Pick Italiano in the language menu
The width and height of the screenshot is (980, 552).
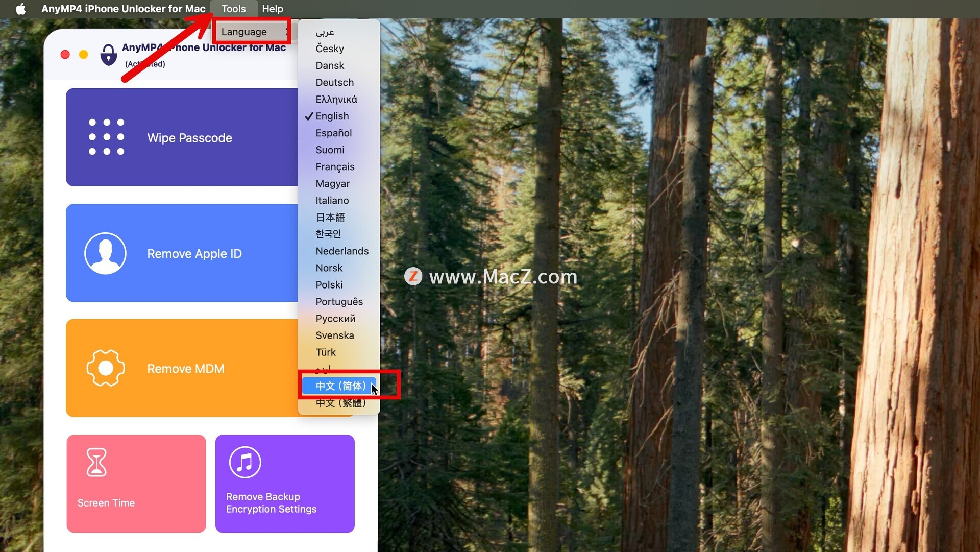tap(339, 200)
